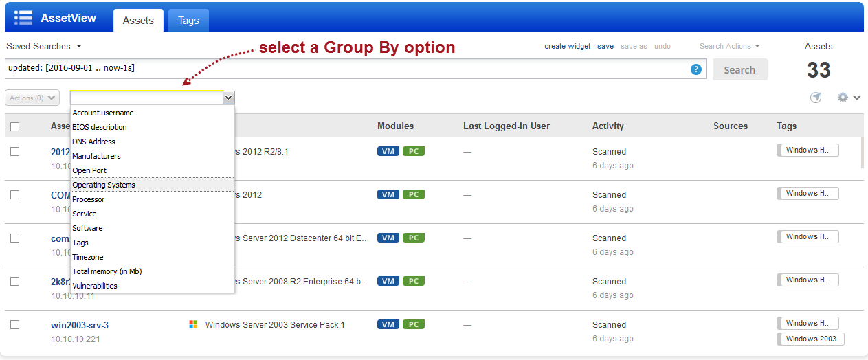Group assets by Software
Viewport: 868px width, 360px height.
pyautogui.click(x=153, y=228)
